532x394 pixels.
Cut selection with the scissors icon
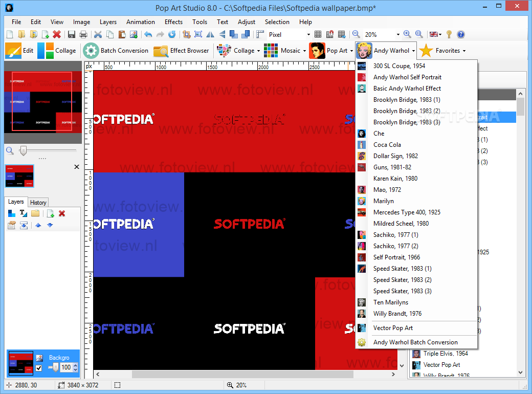tap(98, 34)
